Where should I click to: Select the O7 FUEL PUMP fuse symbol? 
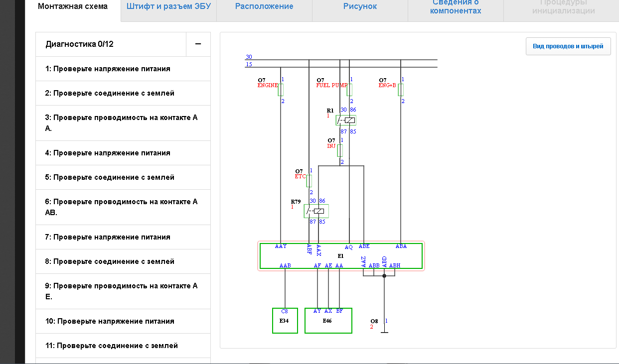[349, 90]
